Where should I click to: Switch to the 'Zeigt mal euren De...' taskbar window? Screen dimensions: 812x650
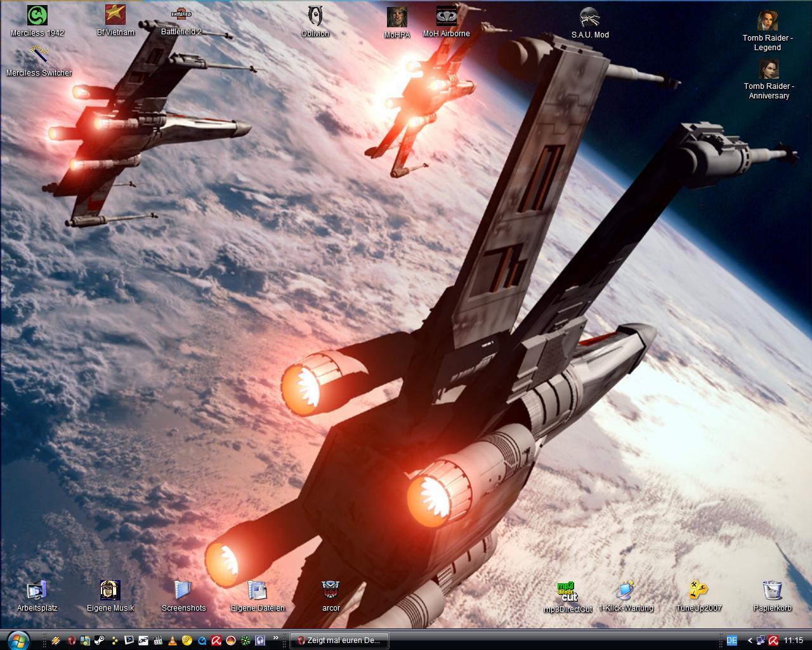click(x=340, y=640)
